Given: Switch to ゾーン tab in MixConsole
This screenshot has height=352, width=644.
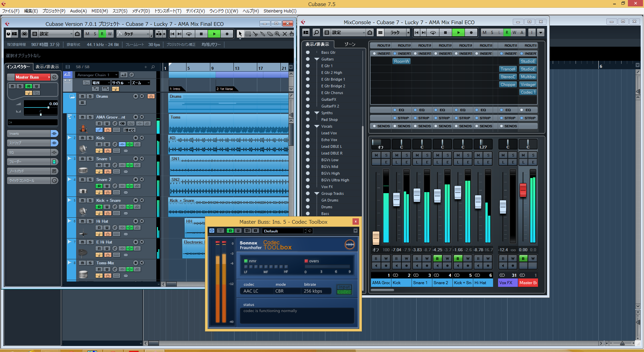Looking at the screenshot, I should 350,44.
